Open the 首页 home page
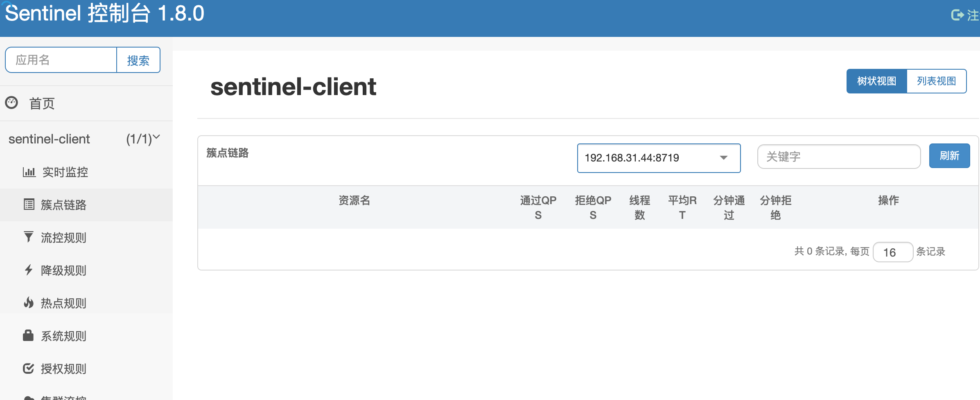Screen dimensions: 980x400 pyautogui.click(x=42, y=103)
